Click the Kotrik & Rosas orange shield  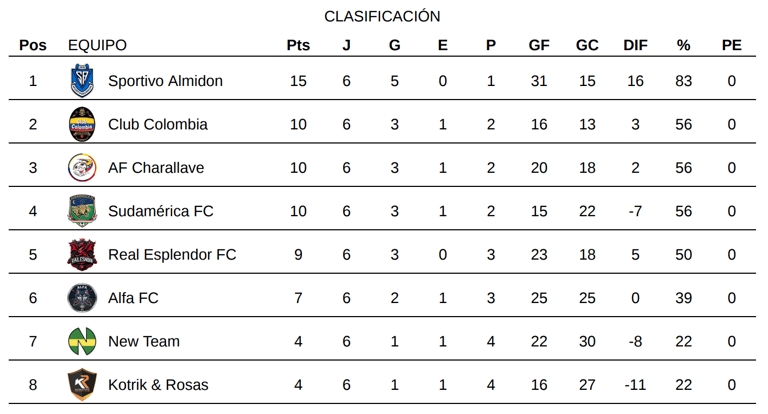click(x=82, y=385)
